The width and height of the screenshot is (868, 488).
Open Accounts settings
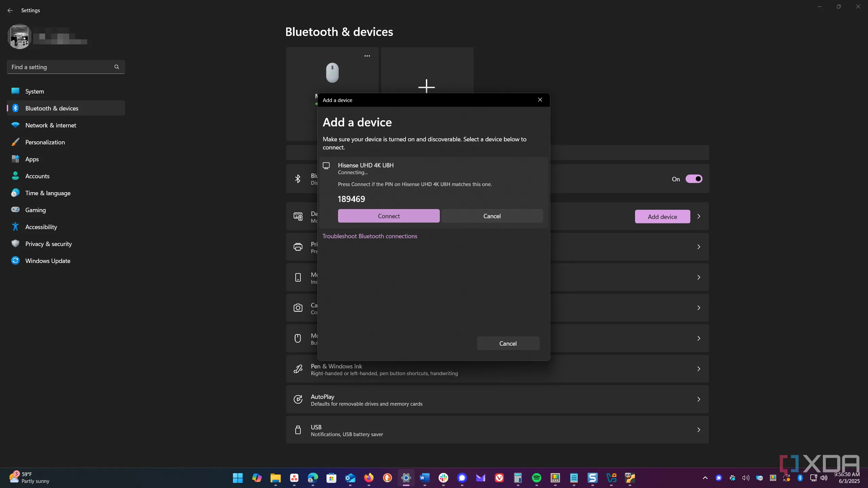coord(66,176)
